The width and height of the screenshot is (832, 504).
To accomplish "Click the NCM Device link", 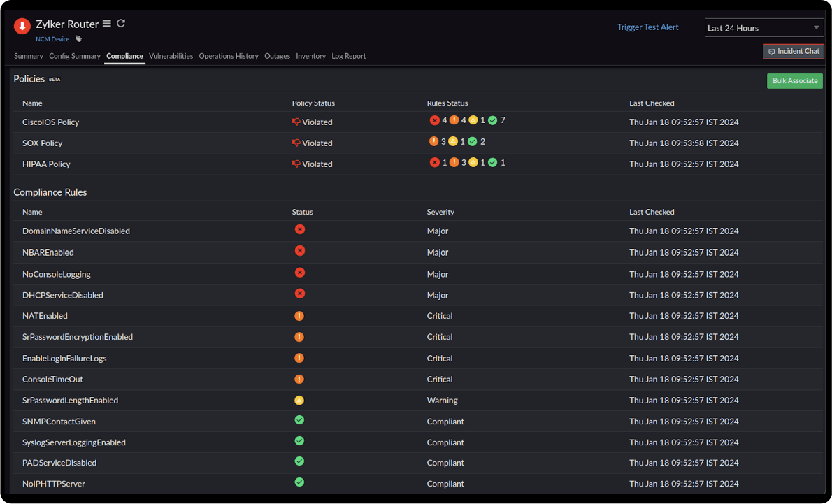I will coord(52,39).
